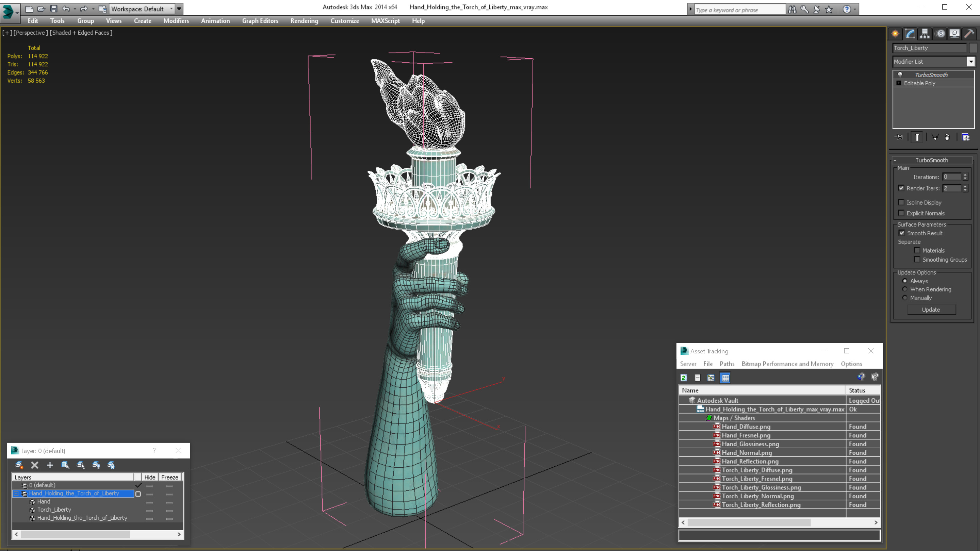
Task: Collapse the Hand_Holding_the_Torch_of_Liberty layer
Action: click(16, 494)
